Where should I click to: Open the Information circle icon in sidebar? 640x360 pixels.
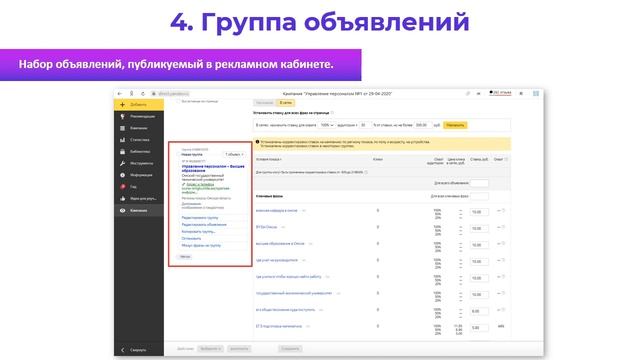[x=122, y=175]
